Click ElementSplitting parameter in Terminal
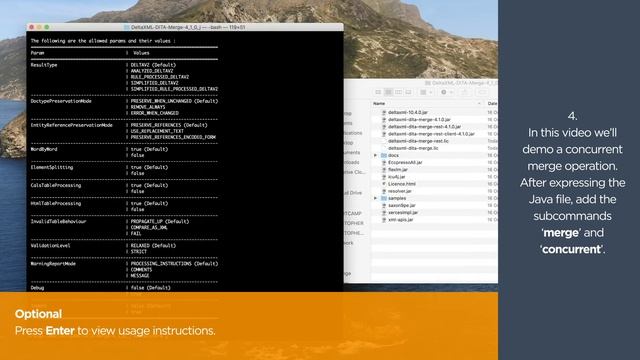This screenshot has width=640, height=360. point(52,167)
